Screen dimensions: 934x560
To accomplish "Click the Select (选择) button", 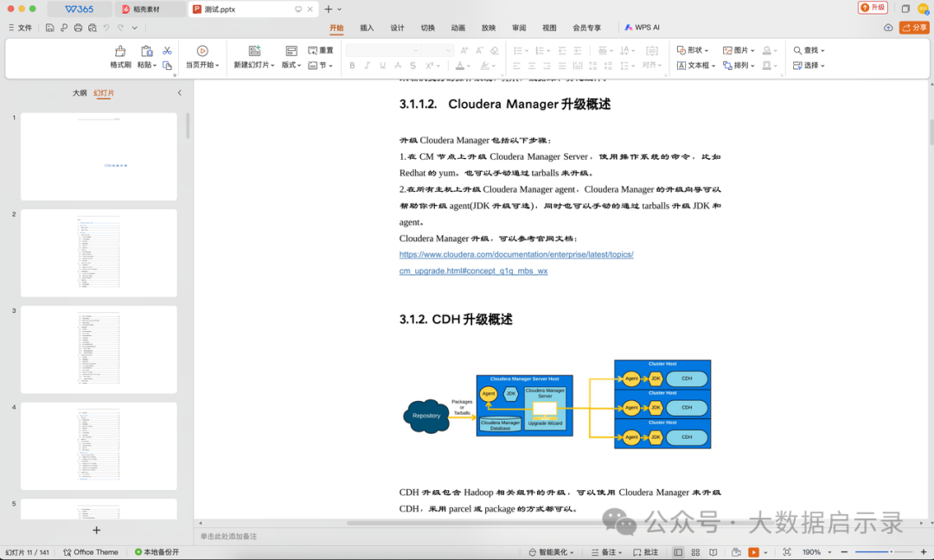I will tap(809, 66).
